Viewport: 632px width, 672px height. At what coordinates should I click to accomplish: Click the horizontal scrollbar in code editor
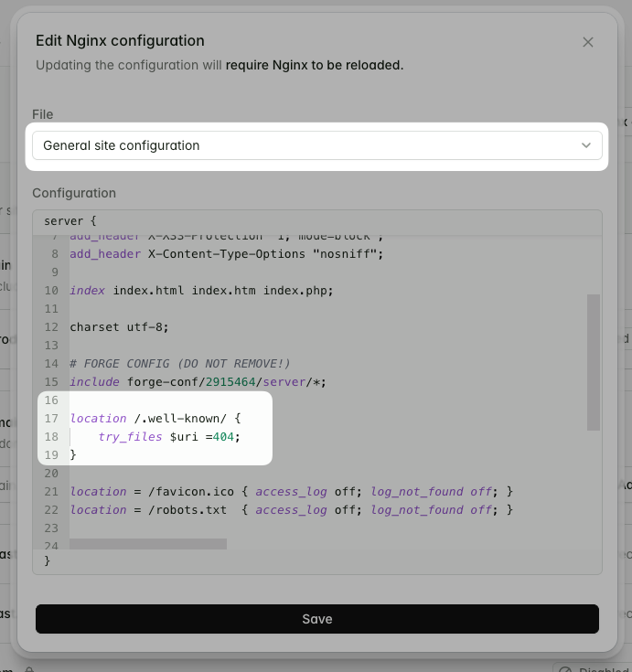(x=148, y=544)
